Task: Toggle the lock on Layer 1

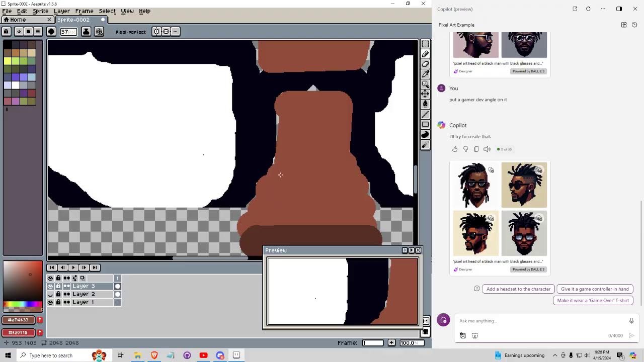Action: tap(58, 302)
